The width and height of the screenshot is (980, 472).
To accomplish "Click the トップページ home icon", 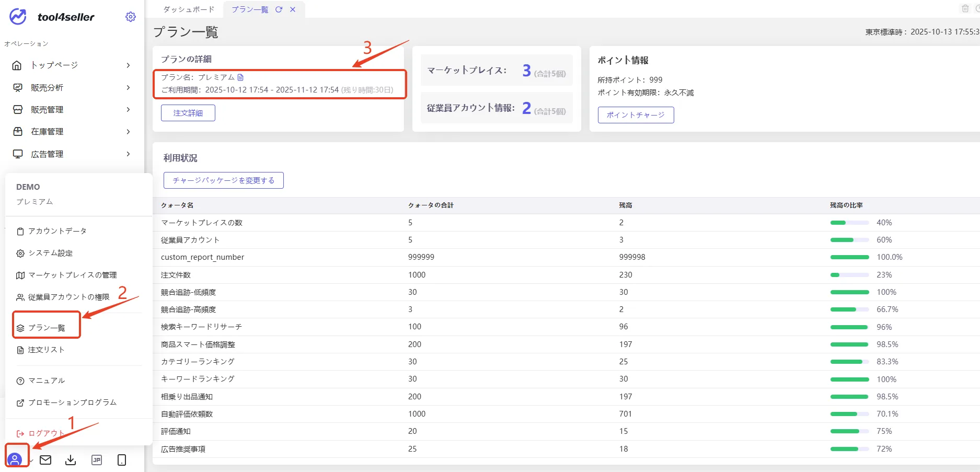I will point(17,65).
